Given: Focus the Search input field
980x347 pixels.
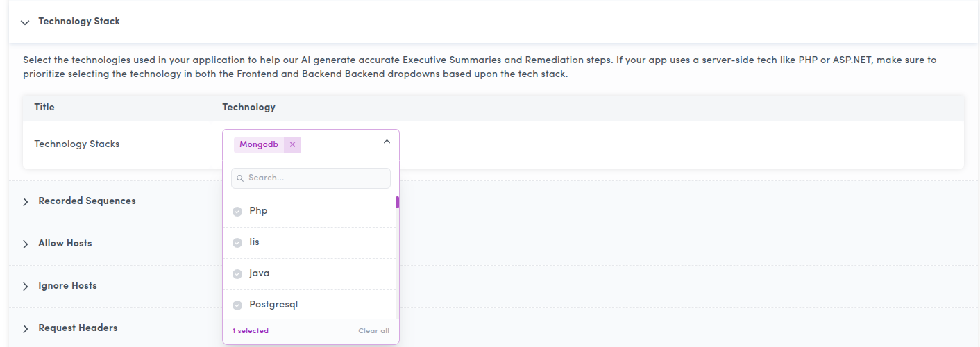Looking at the screenshot, I should coord(311,178).
